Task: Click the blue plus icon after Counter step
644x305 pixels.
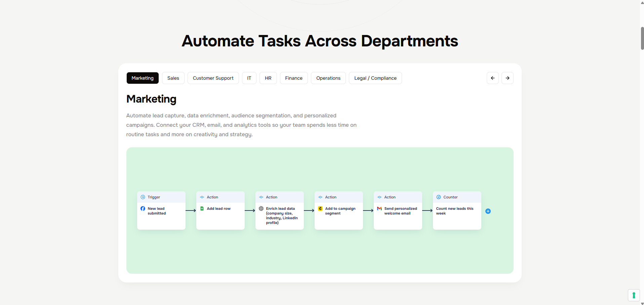Action: click(488, 211)
